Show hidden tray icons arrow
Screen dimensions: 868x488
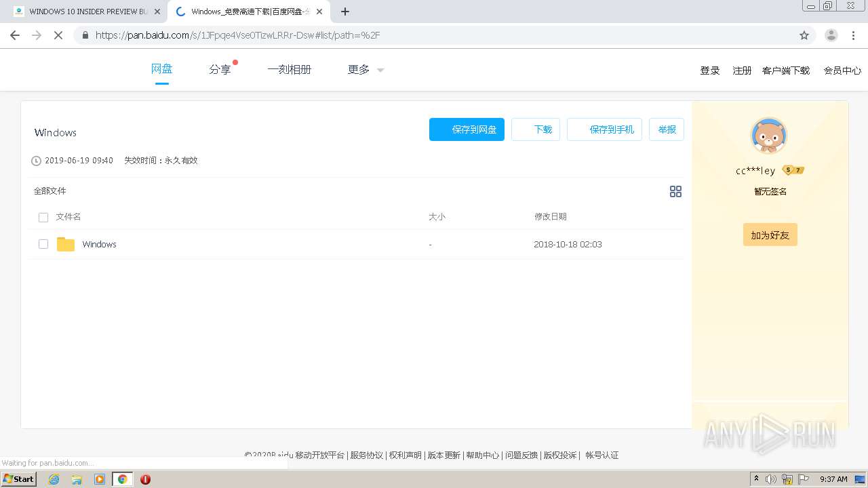pyautogui.click(x=756, y=479)
